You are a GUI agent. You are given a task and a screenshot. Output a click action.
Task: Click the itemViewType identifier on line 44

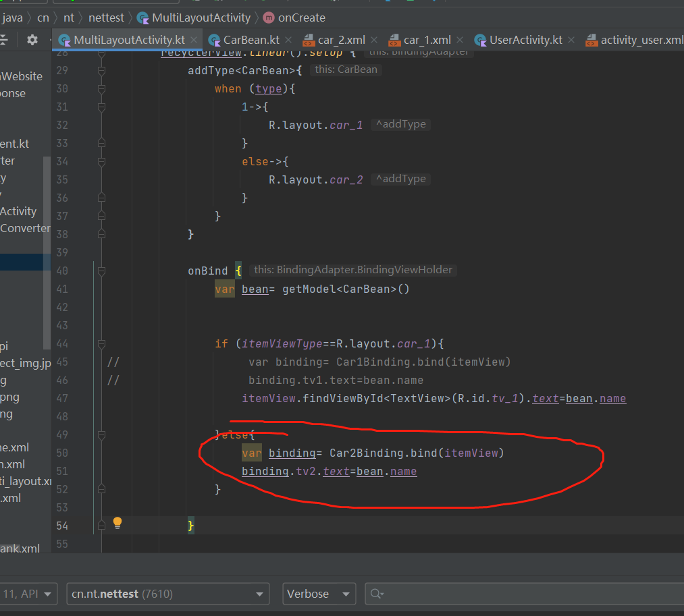282,344
